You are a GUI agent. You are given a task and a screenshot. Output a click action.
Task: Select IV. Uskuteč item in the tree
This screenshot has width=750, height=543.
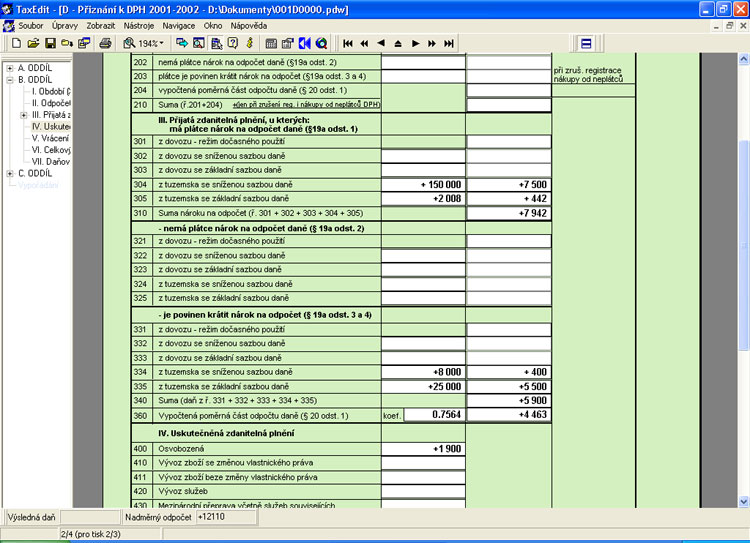pos(51,126)
